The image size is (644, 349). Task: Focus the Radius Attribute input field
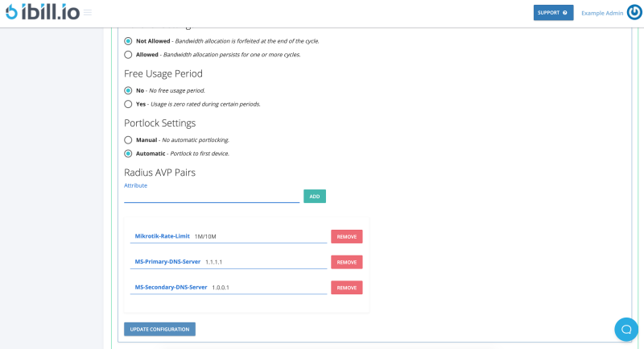tap(211, 196)
